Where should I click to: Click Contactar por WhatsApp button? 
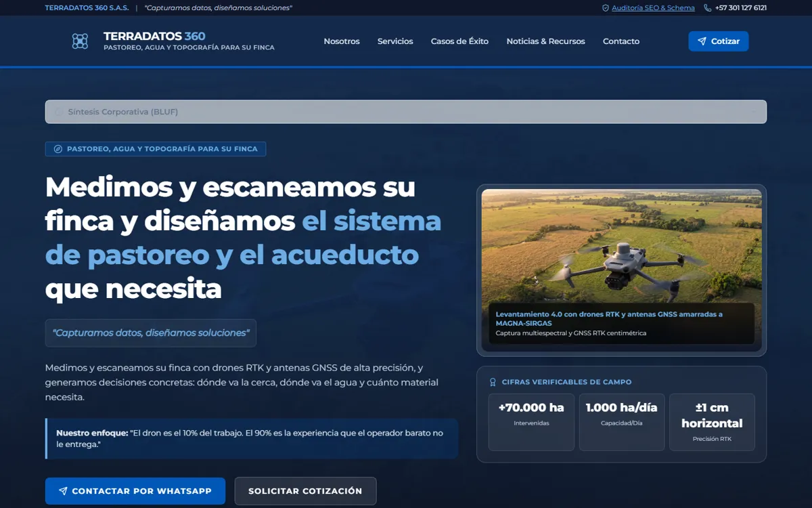point(135,491)
